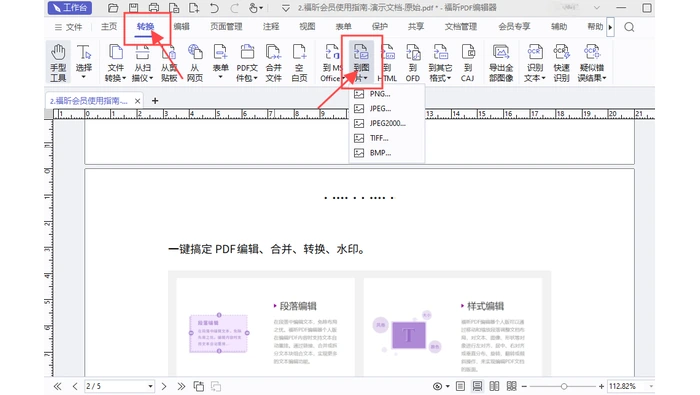Open the 辅助 tab

coord(558,27)
